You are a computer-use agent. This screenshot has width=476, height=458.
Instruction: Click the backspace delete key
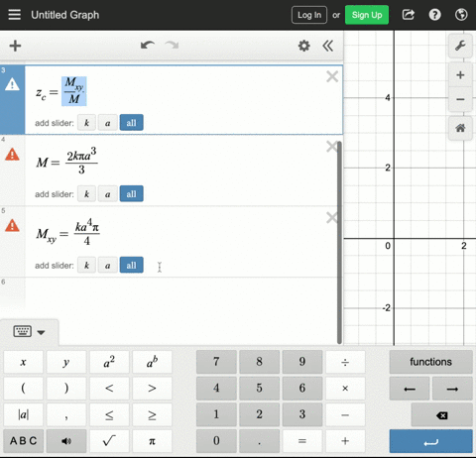(x=441, y=415)
